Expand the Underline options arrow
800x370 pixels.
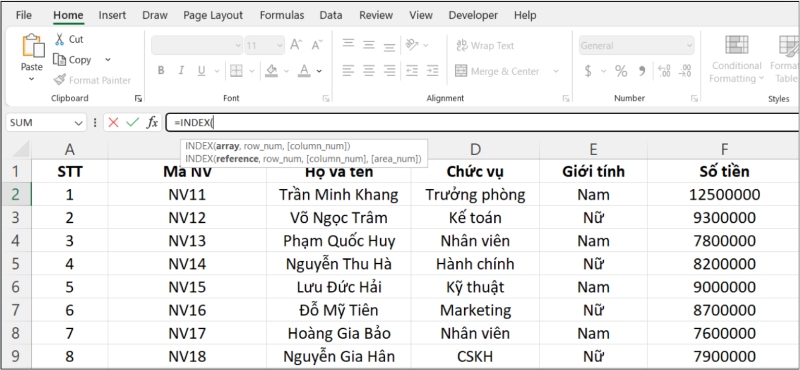pos(217,71)
